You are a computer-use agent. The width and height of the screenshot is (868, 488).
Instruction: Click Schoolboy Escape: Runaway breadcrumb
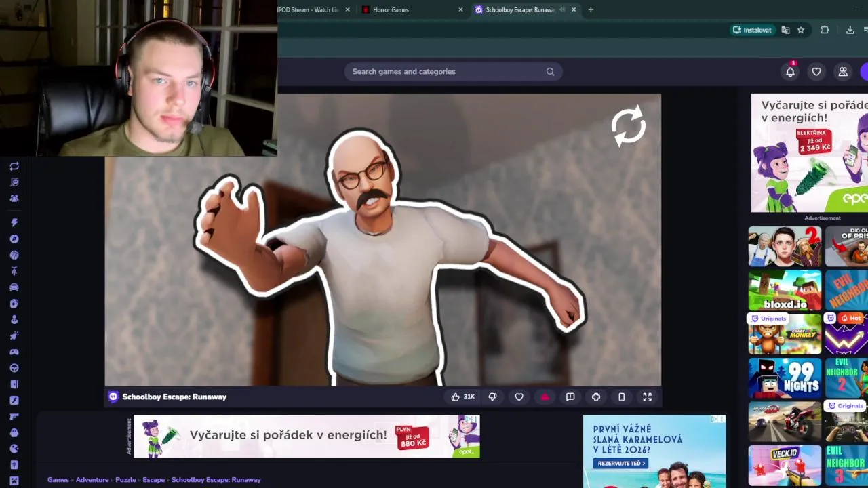(x=216, y=479)
